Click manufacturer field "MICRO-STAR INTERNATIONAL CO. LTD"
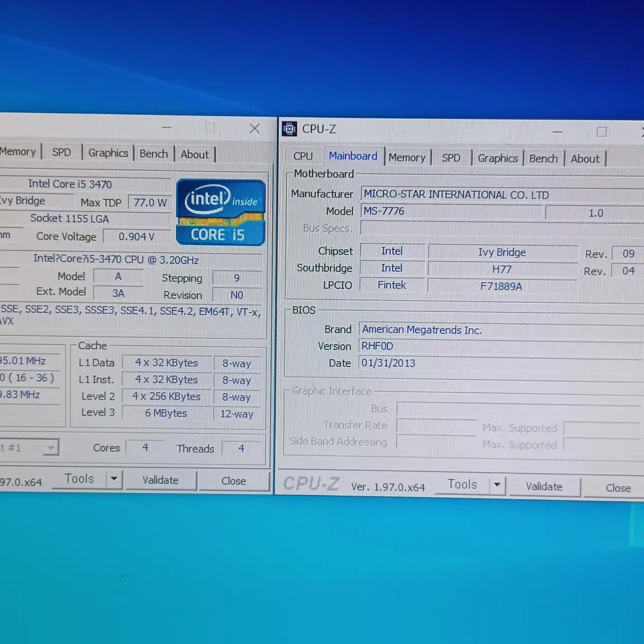Image resolution: width=644 pixels, height=644 pixels. [502, 195]
